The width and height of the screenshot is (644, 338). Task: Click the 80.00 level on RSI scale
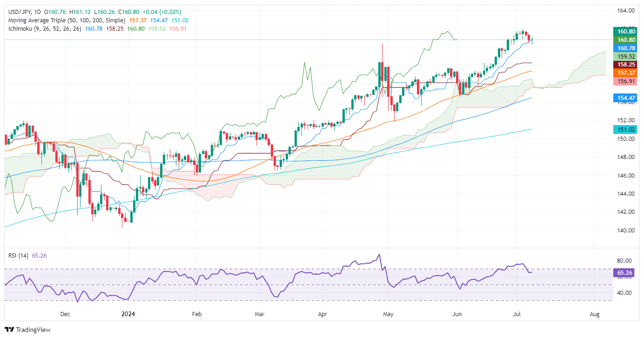click(625, 260)
